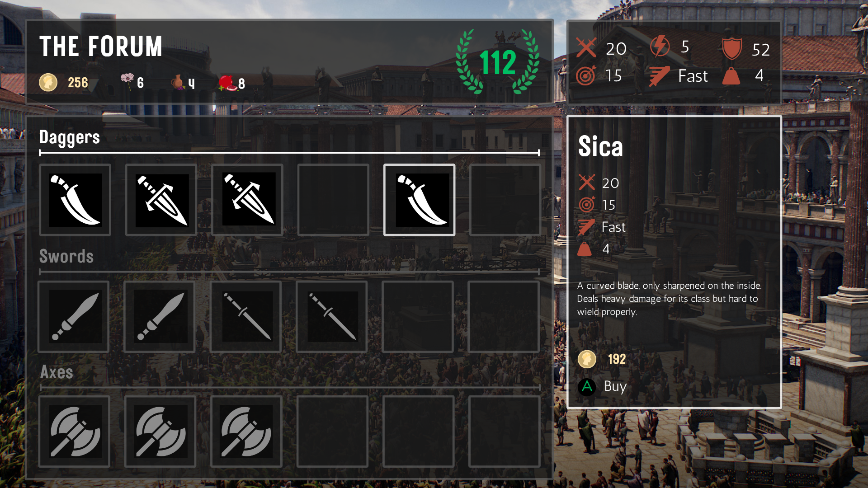Select the third dagger in Daggers row
This screenshot has height=488, width=868.
pyautogui.click(x=247, y=200)
